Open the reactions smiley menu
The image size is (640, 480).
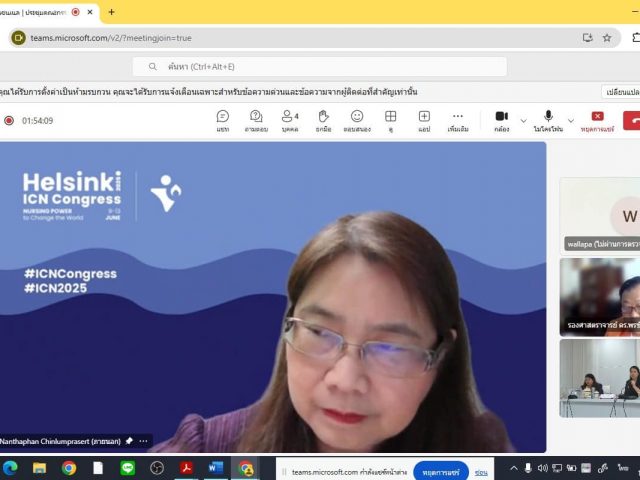(x=357, y=121)
